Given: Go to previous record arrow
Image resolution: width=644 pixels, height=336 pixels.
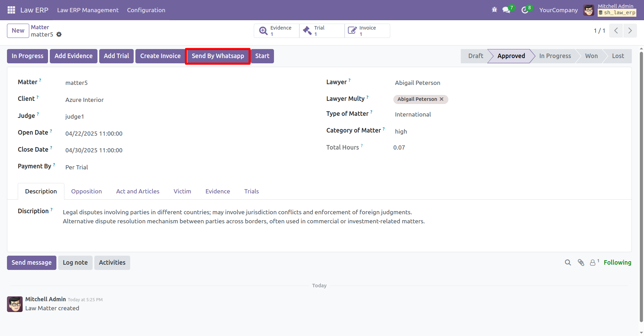Looking at the screenshot, I should 616,31.
